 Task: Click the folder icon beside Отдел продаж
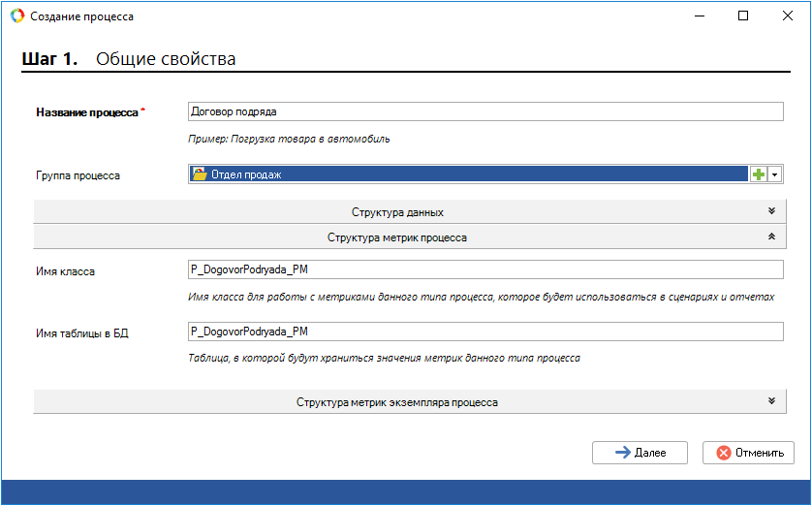pyautogui.click(x=200, y=174)
